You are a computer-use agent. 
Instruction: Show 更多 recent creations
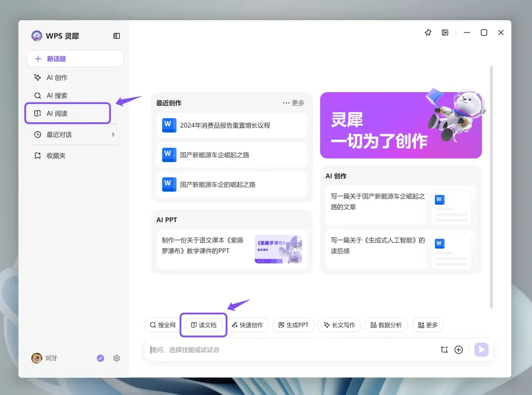[x=294, y=103]
